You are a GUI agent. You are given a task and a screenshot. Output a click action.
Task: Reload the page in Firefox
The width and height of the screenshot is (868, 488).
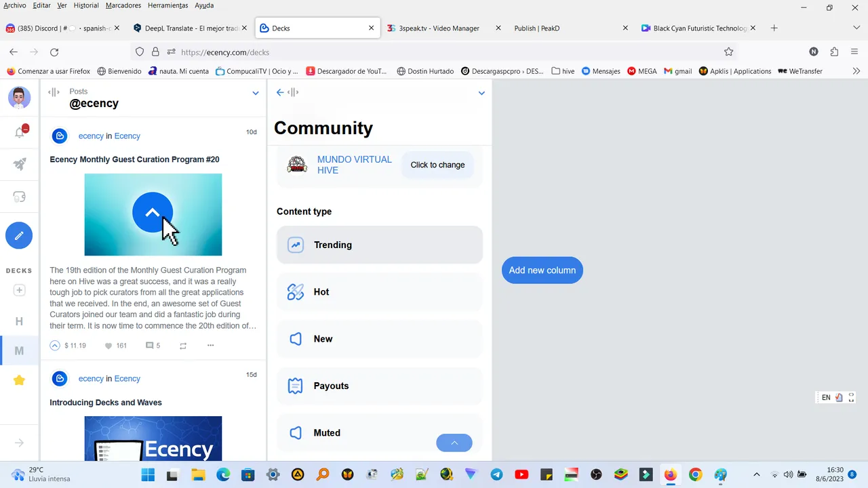tap(54, 52)
